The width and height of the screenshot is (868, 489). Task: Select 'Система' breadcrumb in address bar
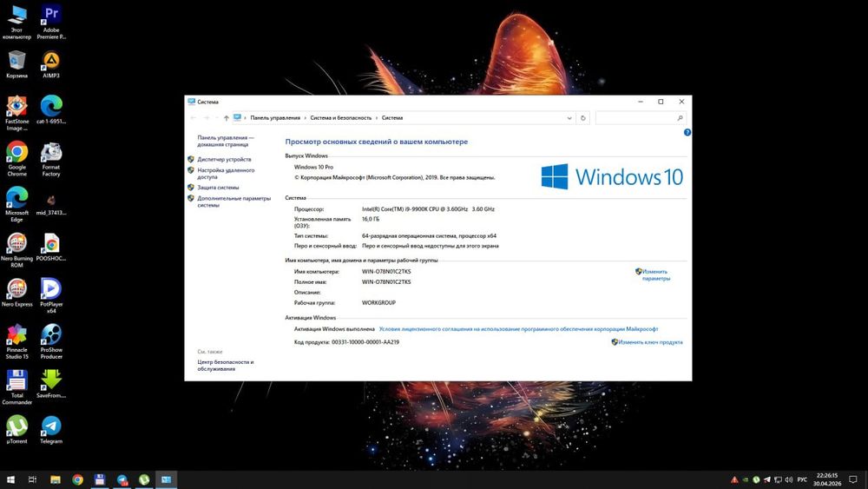pos(392,118)
